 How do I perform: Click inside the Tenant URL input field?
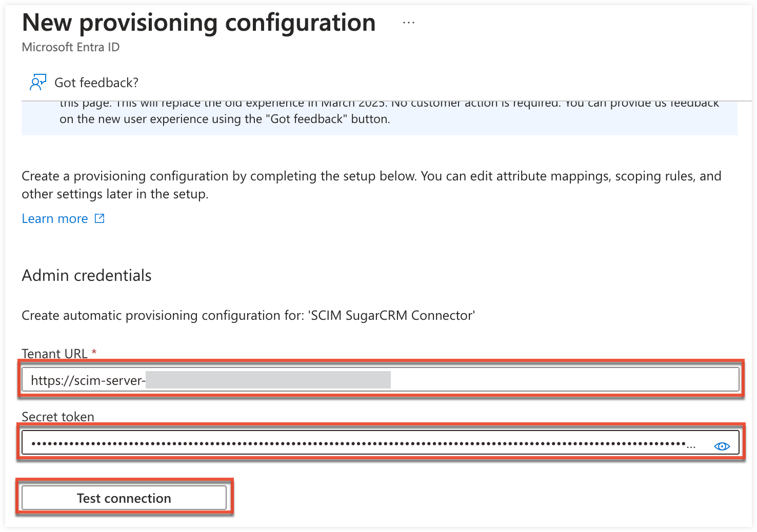click(359, 380)
